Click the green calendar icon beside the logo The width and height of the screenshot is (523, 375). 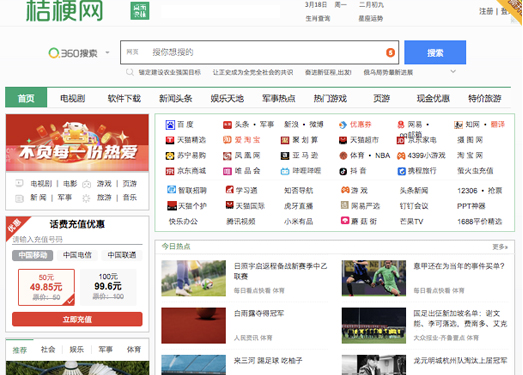[140, 11]
